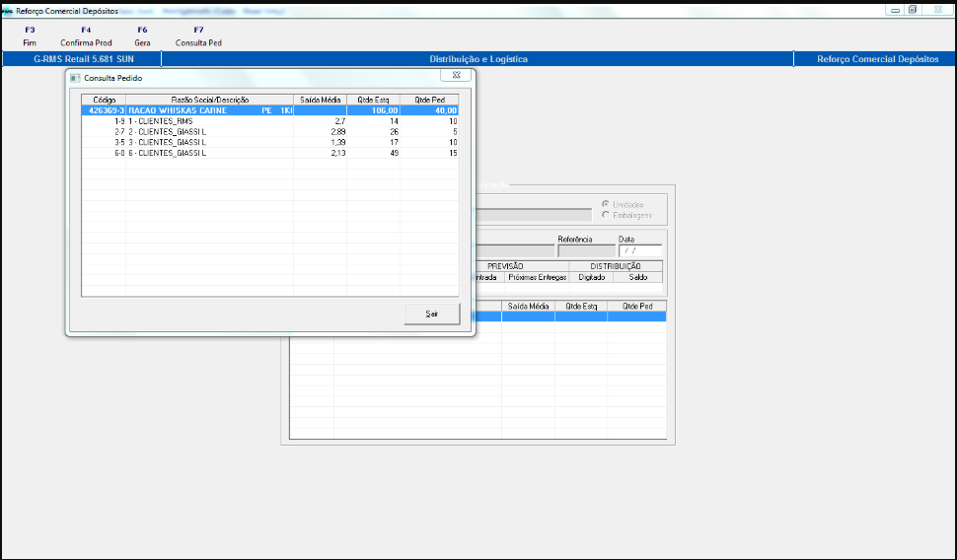957x560 pixels.
Task: Click the 2,89 average output cell
Action: 320,132
